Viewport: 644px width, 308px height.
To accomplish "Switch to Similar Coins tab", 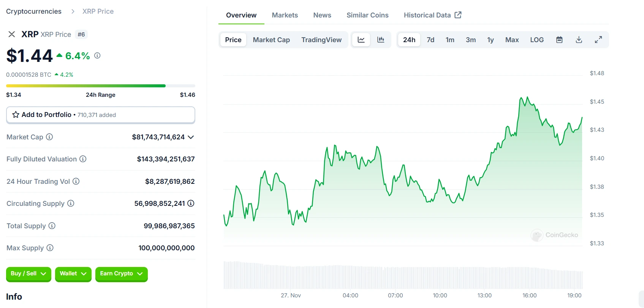I will pos(367,15).
